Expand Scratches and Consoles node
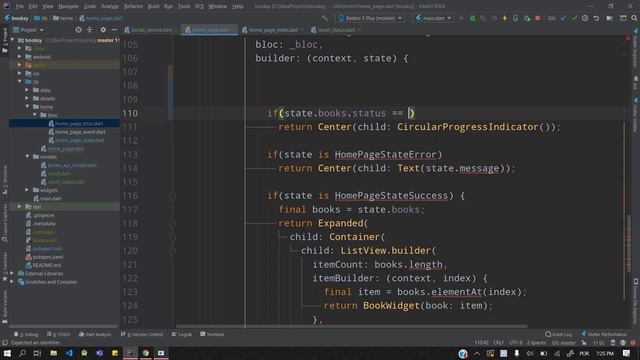Viewport: 640px width, 360px height. [12, 282]
